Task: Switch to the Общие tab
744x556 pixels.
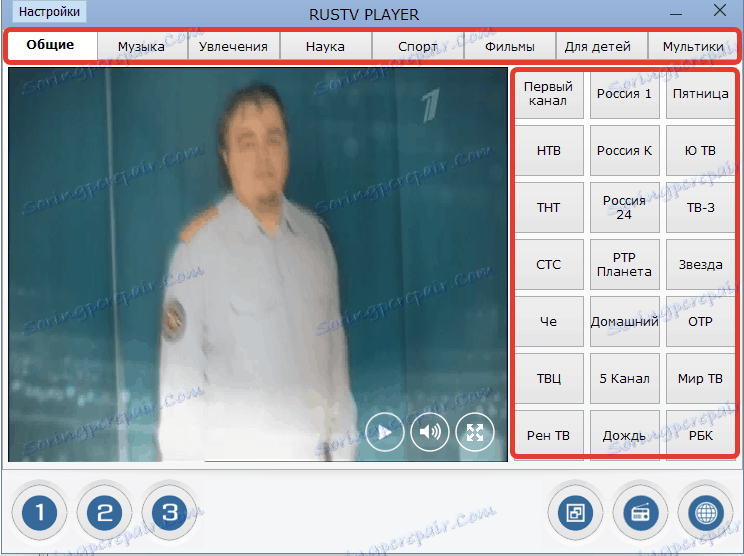Action: point(50,45)
